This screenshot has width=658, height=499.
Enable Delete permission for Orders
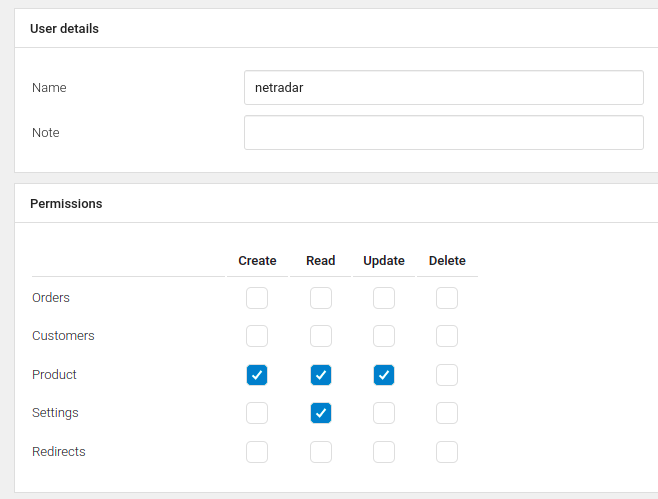tap(447, 298)
